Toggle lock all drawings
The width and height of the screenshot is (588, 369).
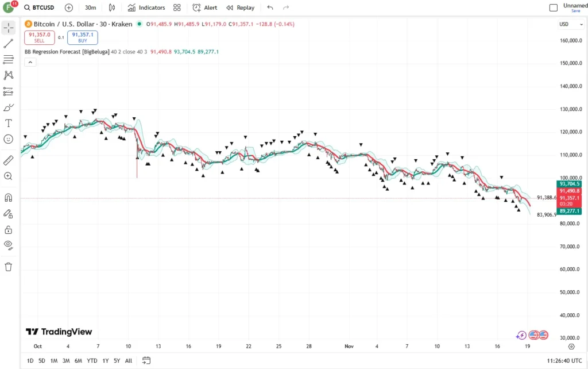pyautogui.click(x=8, y=230)
